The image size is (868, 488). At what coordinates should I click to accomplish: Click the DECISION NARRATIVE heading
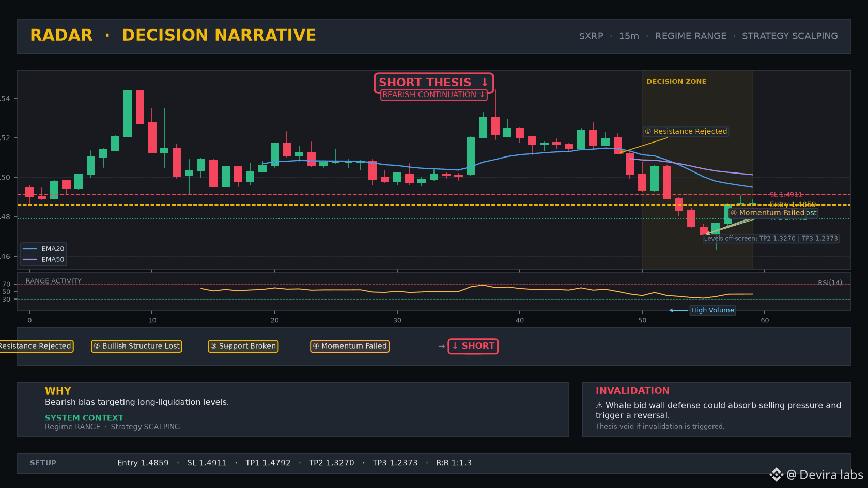219,35
